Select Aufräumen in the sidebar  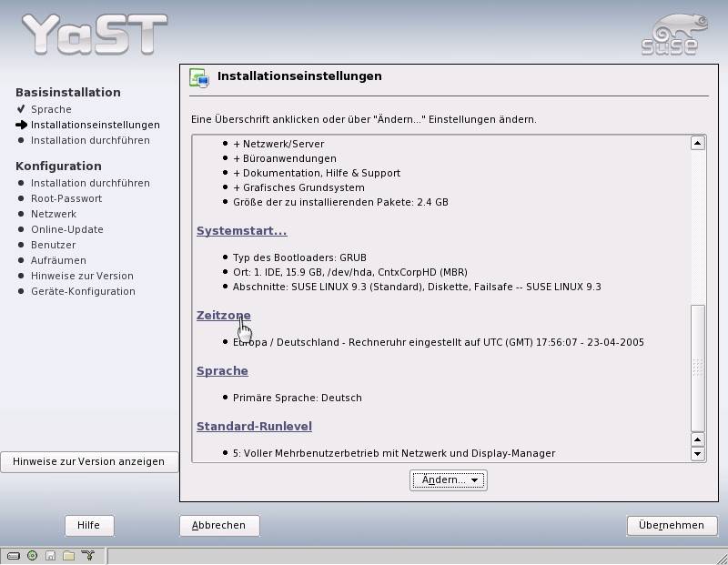(58, 260)
